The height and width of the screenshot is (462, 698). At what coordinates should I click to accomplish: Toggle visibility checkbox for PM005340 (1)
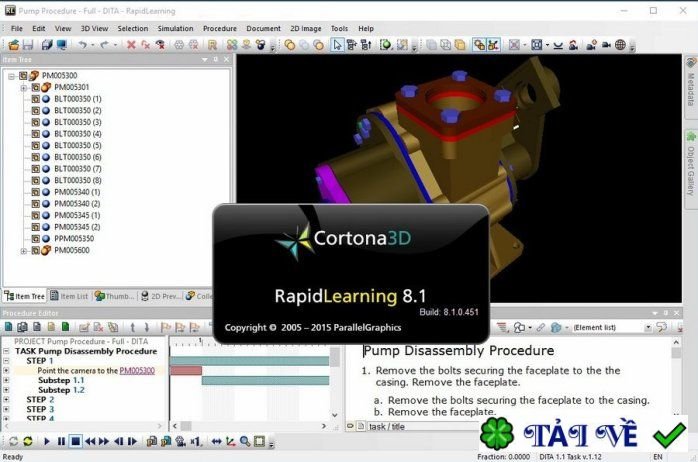click(35, 192)
